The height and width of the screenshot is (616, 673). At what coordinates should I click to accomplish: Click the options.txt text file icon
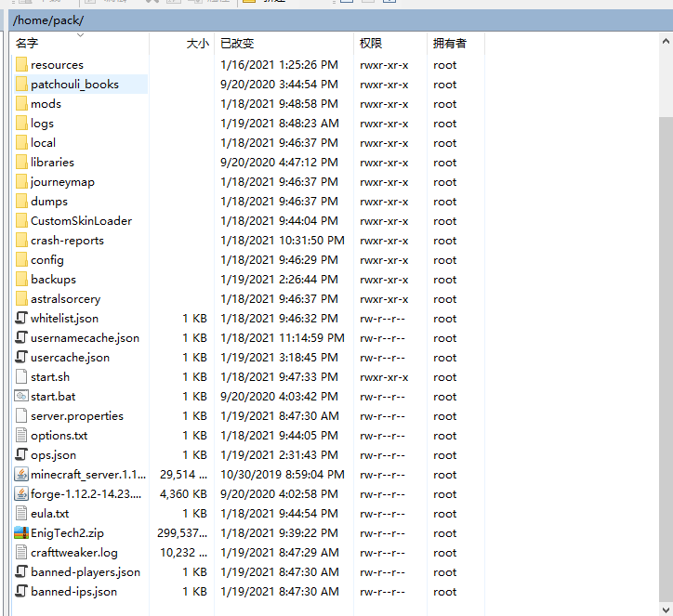pos(21,436)
